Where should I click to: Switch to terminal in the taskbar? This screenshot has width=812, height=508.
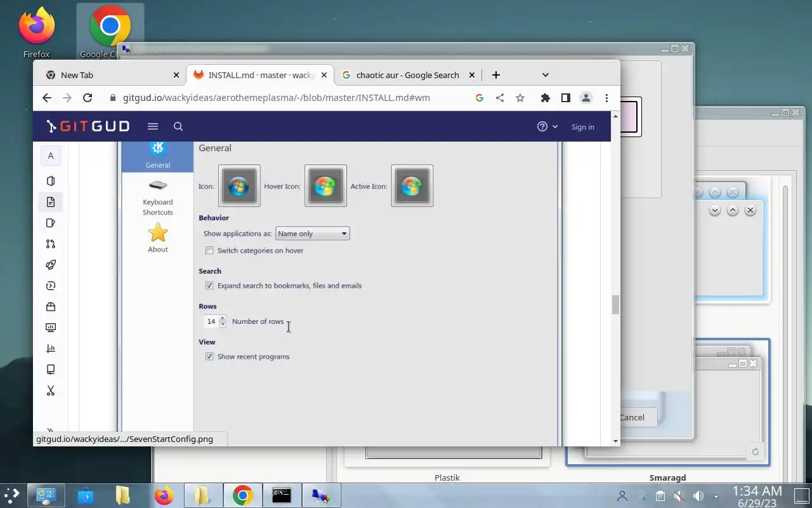coord(282,495)
